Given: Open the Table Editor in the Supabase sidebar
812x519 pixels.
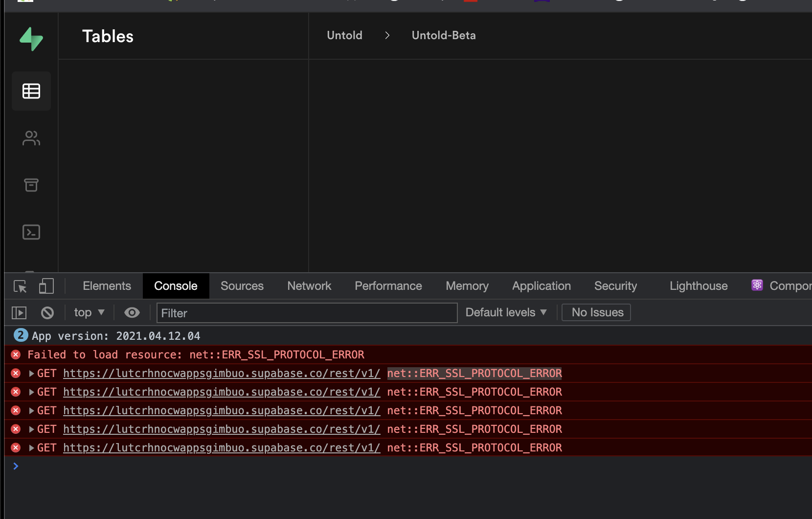Looking at the screenshot, I should [x=31, y=91].
